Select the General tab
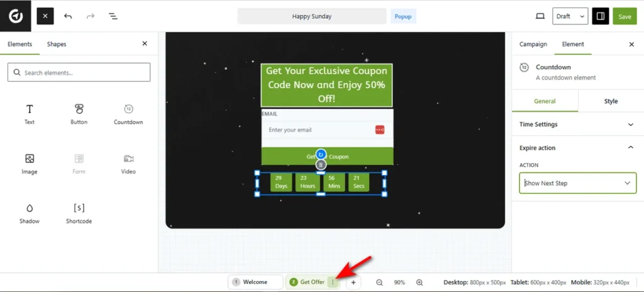This screenshot has height=292, width=644. [x=545, y=101]
